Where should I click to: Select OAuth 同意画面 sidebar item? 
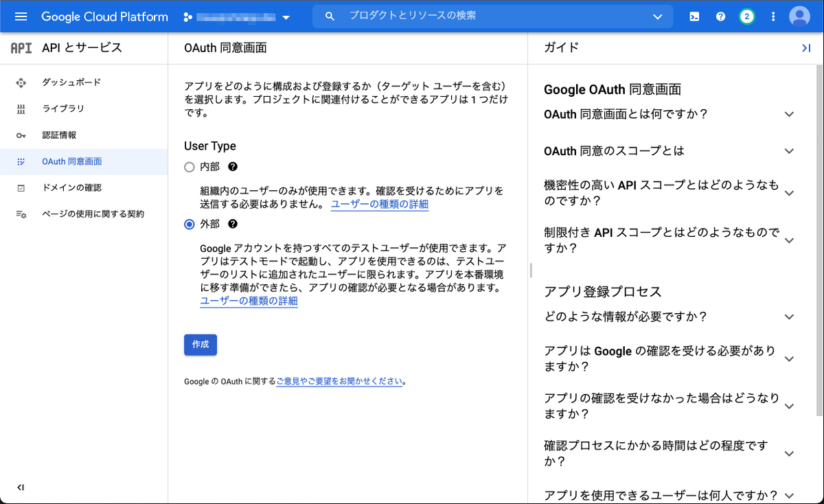[x=84, y=162]
